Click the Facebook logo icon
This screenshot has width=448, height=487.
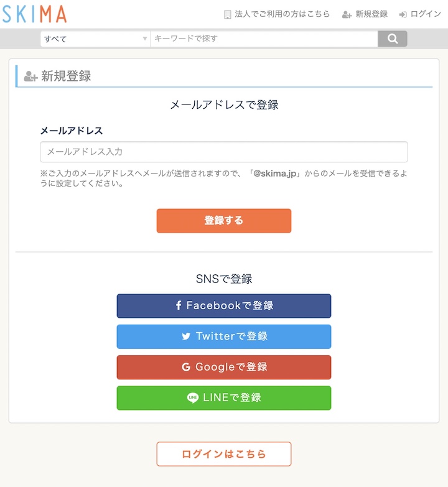point(179,305)
